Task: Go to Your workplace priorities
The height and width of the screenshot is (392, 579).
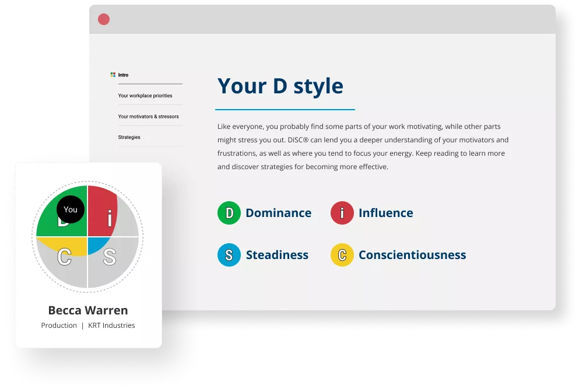Action: [x=145, y=96]
